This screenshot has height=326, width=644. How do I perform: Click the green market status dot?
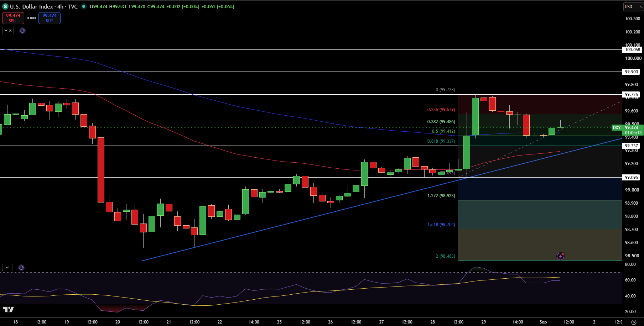(83, 6)
